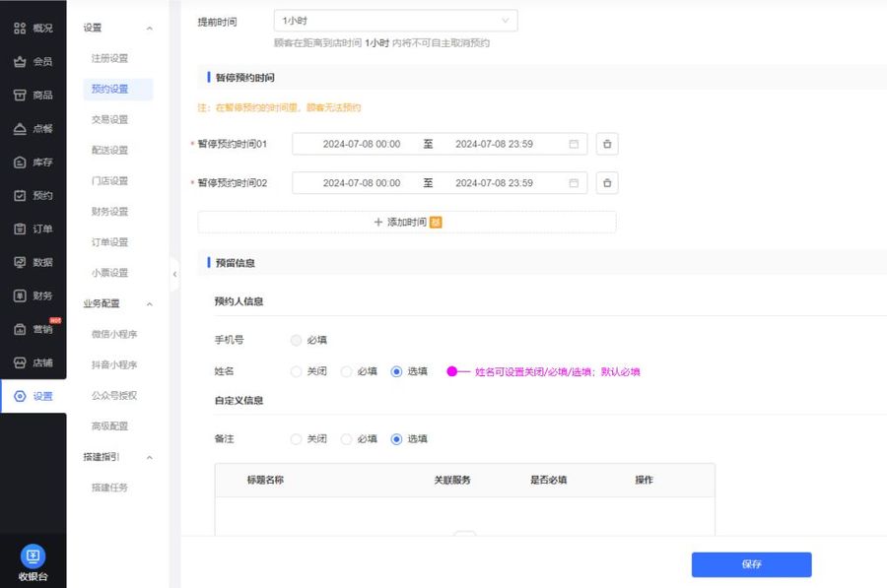Open the 提前时间 1小时 dropdown
This screenshot has width=887, height=588.
(x=395, y=21)
